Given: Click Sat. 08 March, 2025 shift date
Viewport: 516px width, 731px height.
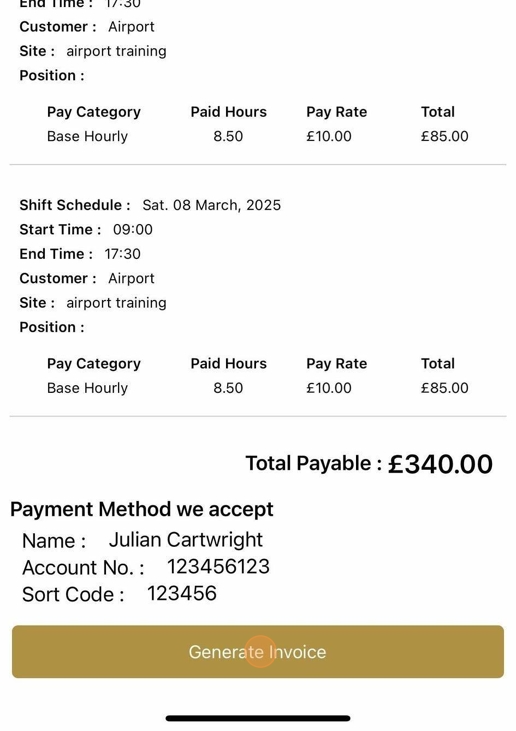Looking at the screenshot, I should click(212, 205).
